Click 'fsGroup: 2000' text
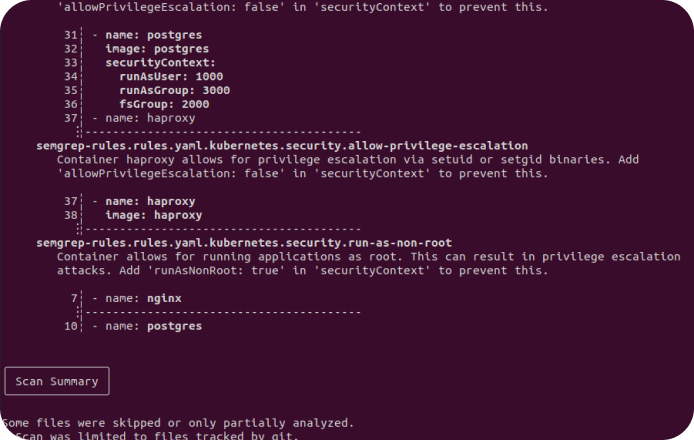The image size is (694, 440). pos(164,104)
